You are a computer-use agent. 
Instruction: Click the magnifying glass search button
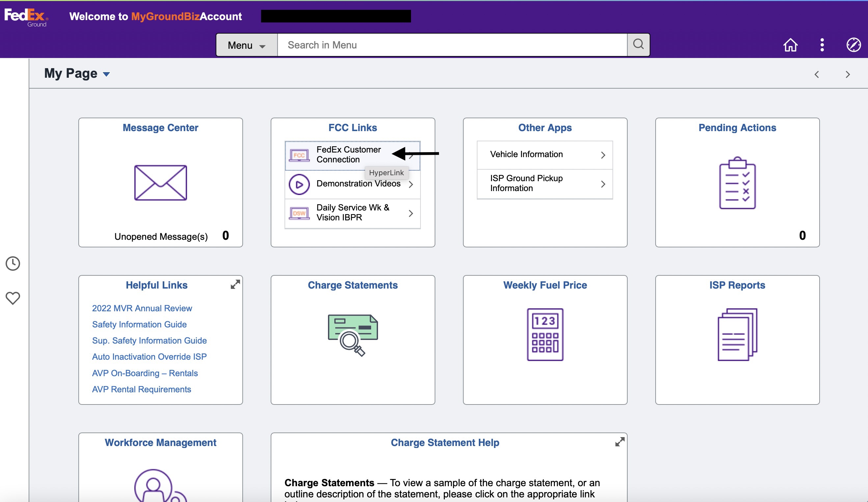click(638, 44)
